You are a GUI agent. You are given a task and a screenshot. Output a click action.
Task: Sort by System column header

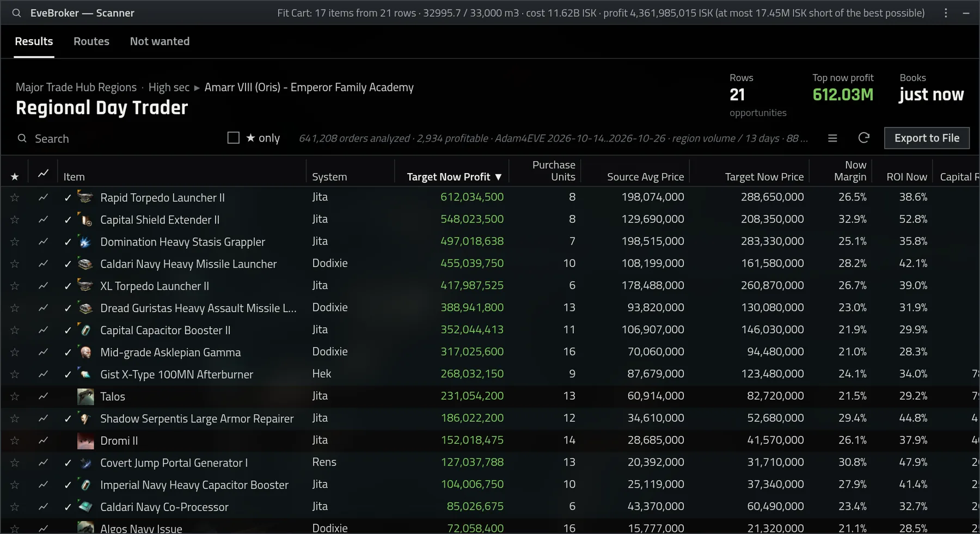coord(329,177)
